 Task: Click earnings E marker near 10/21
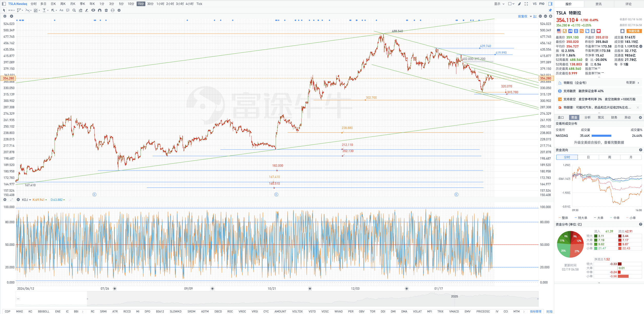pos(276,194)
